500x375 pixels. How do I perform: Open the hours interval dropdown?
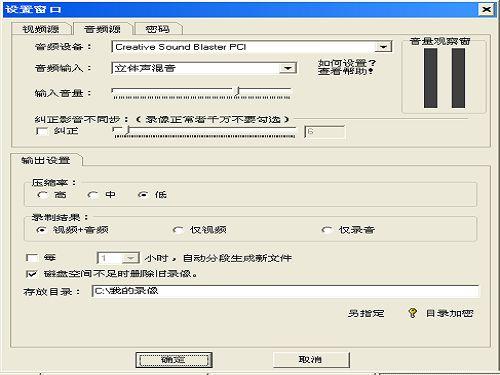130,258
